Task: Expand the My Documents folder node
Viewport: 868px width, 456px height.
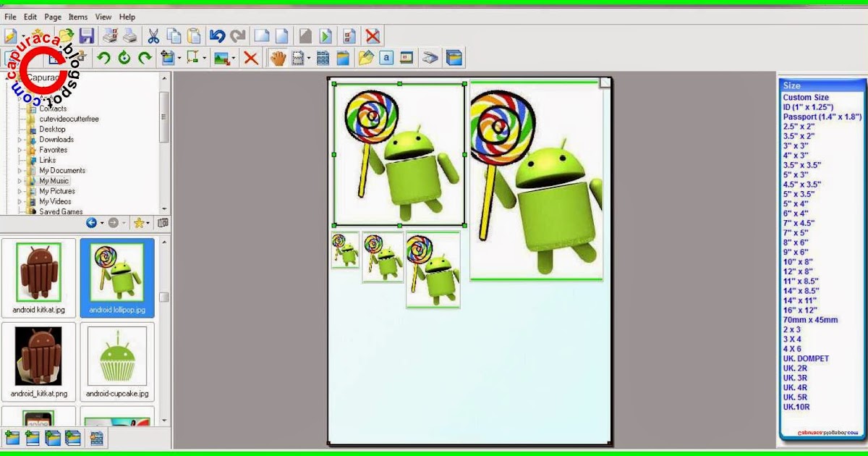Action: point(20,170)
